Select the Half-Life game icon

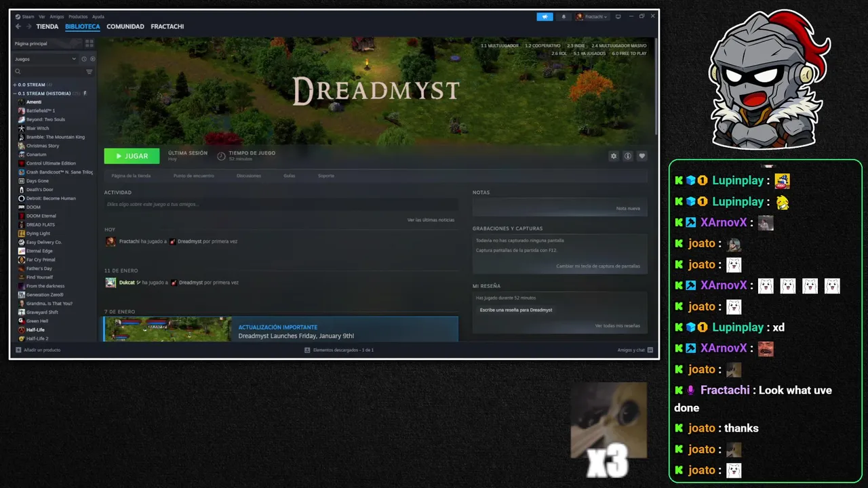tap(22, 329)
